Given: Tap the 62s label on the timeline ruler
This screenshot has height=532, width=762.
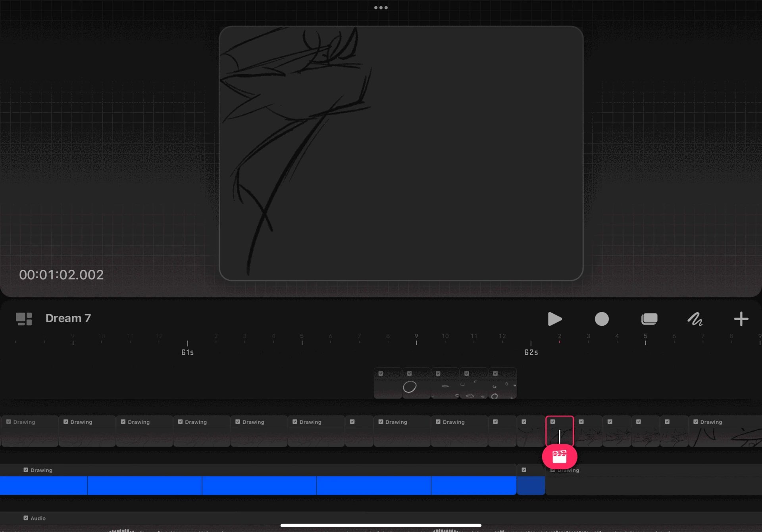Looking at the screenshot, I should coord(531,352).
